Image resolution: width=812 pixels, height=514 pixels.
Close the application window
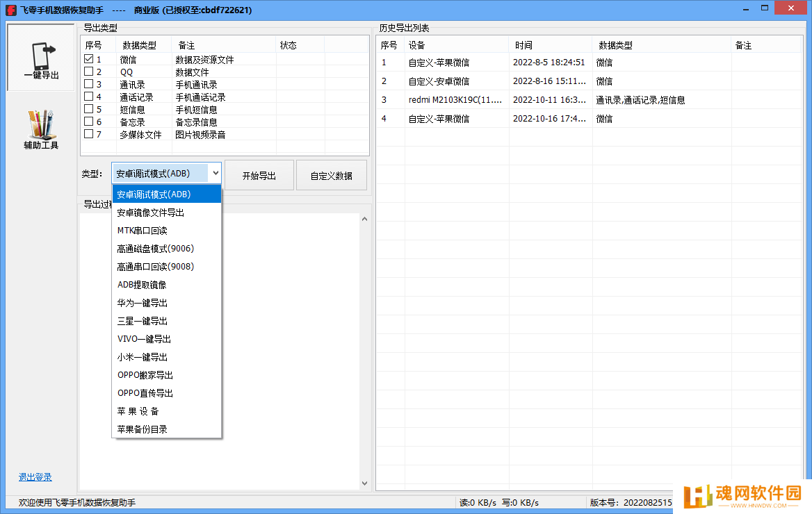pyautogui.click(x=790, y=8)
